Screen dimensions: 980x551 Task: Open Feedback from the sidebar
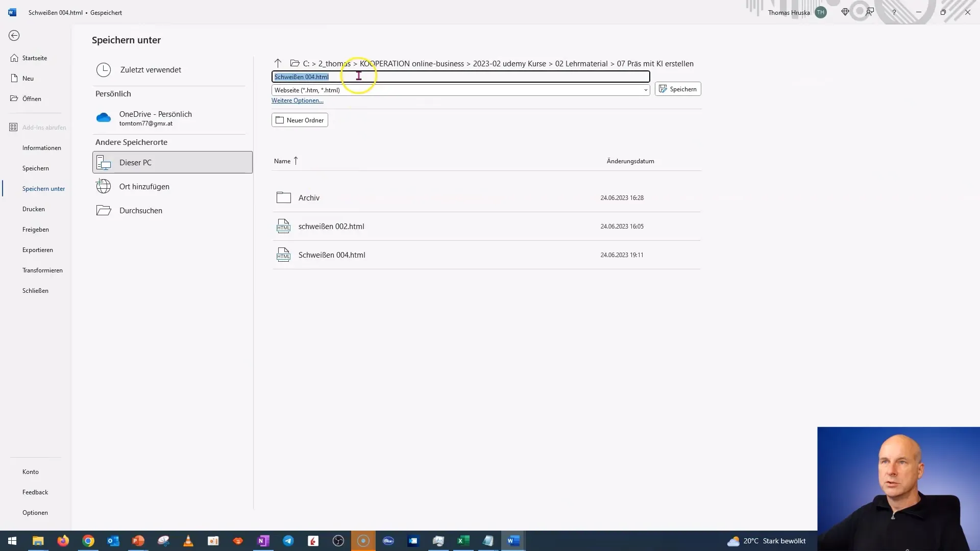click(35, 492)
